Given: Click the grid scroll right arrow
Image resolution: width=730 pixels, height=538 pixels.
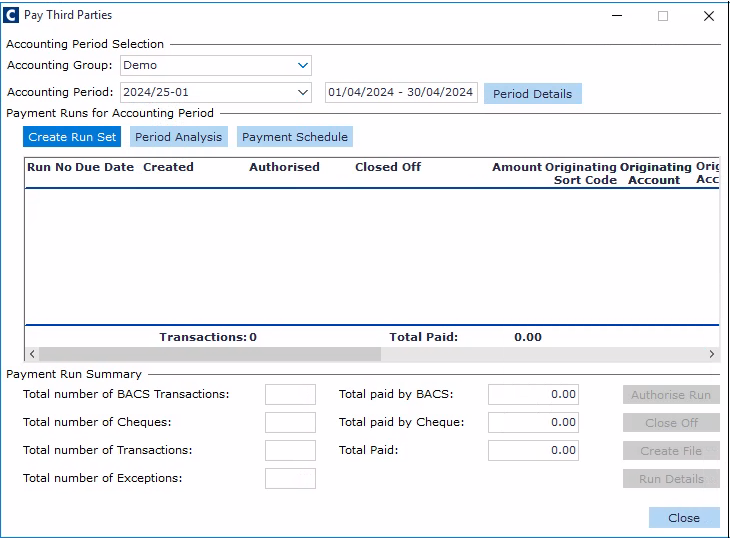Looking at the screenshot, I should pos(711,354).
